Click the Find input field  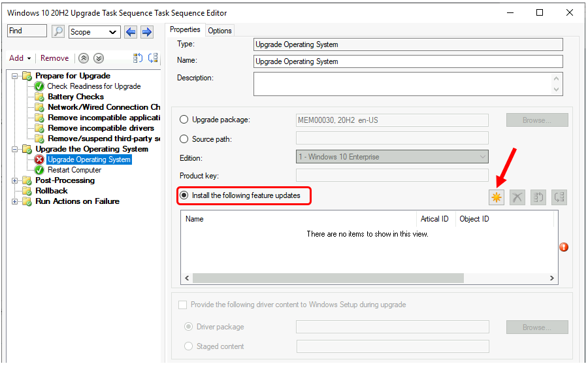[x=27, y=31]
